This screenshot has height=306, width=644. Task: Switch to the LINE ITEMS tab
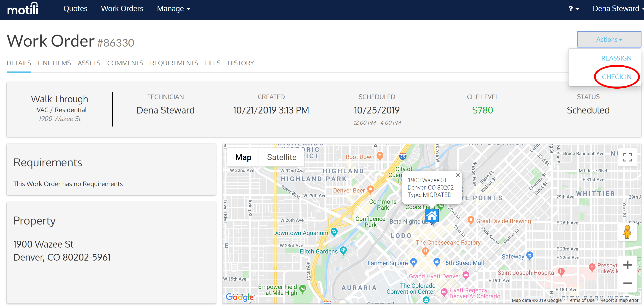click(x=54, y=63)
